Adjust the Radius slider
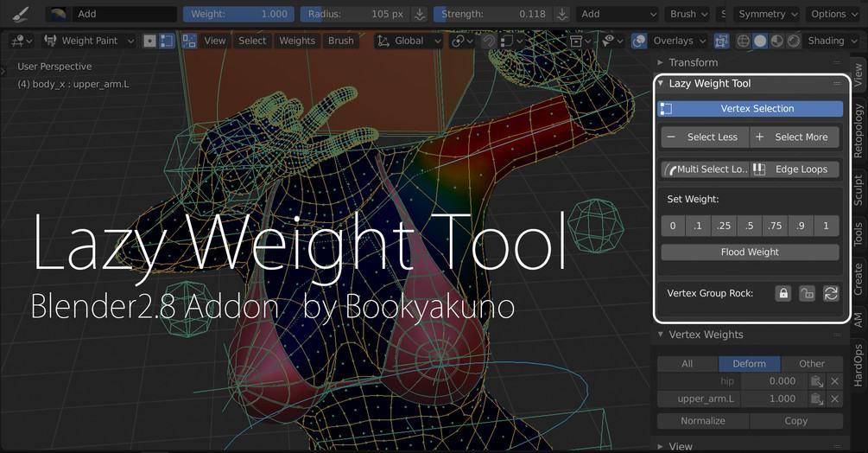Image resolution: width=868 pixels, height=453 pixels. pyautogui.click(x=356, y=14)
